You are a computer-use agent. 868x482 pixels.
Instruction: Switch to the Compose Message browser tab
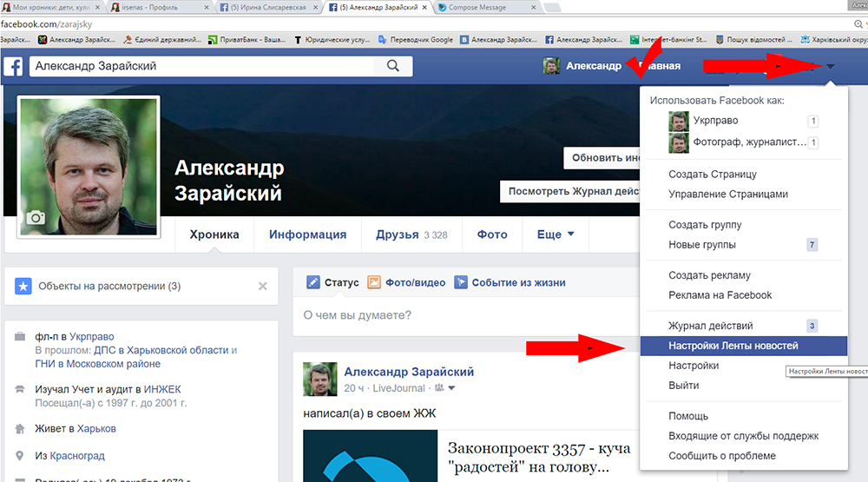(484, 7)
